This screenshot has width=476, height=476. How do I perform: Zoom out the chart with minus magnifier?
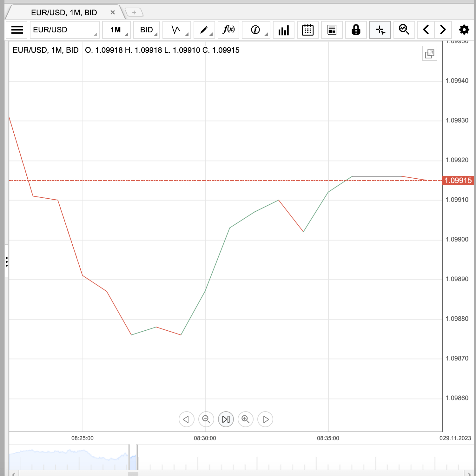(x=206, y=419)
